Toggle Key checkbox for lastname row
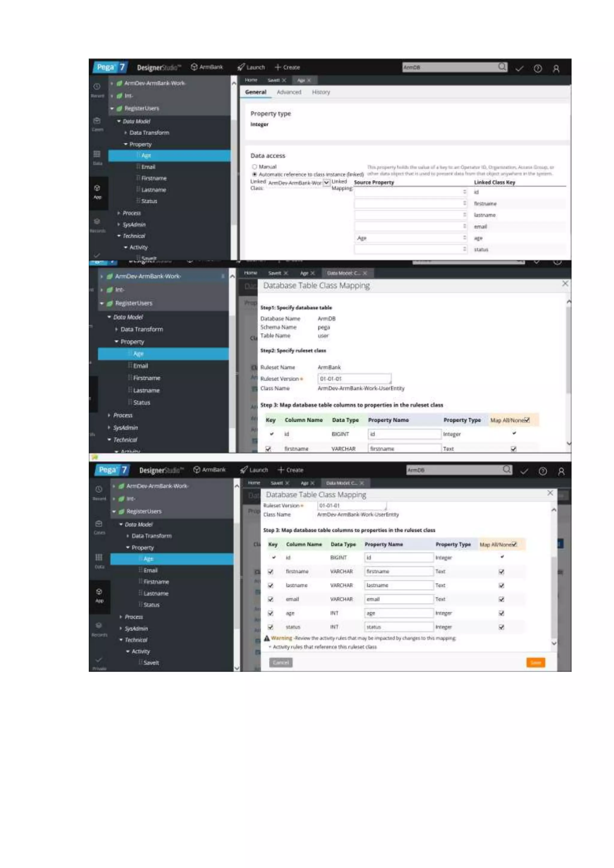Image resolution: width=614 pixels, height=868 pixels. click(270, 586)
